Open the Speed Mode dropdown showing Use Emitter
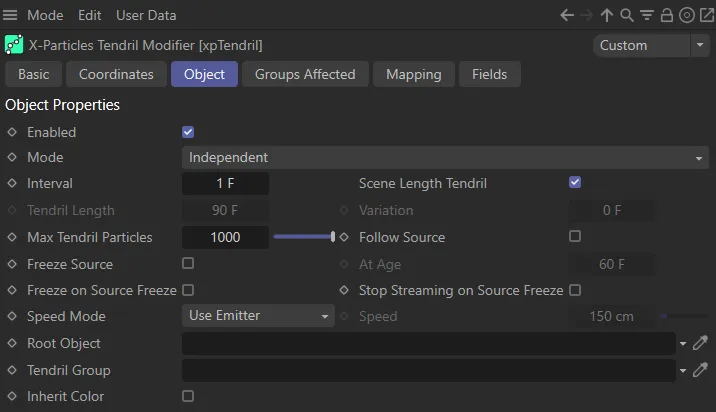This screenshot has height=412, width=716. (x=258, y=316)
